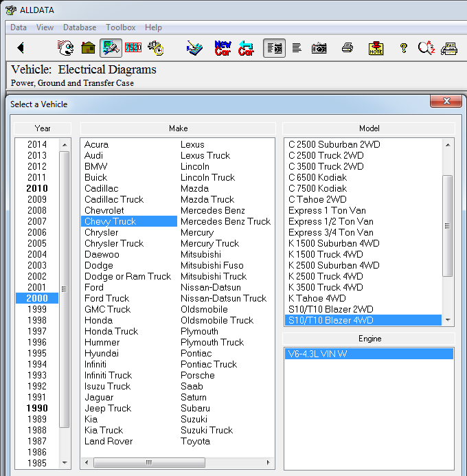Image resolution: width=467 pixels, height=476 pixels.
Task: Select K 1500 Truck 4WD model
Action: (326, 254)
